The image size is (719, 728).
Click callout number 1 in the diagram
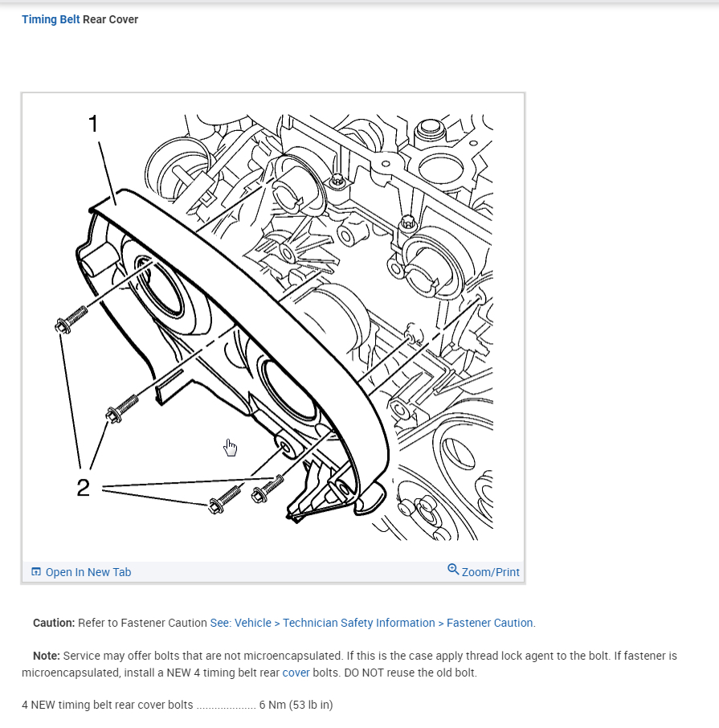tap(93, 124)
